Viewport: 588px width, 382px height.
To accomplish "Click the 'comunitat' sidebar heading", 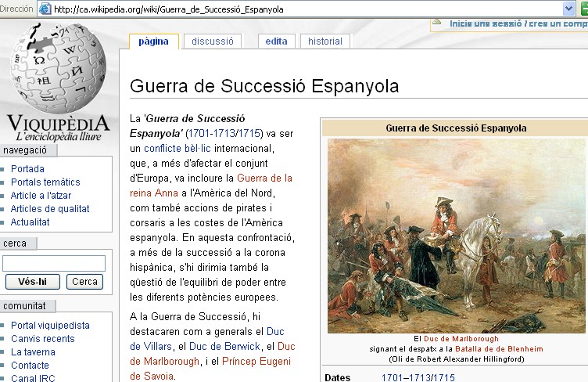I will point(24,306).
